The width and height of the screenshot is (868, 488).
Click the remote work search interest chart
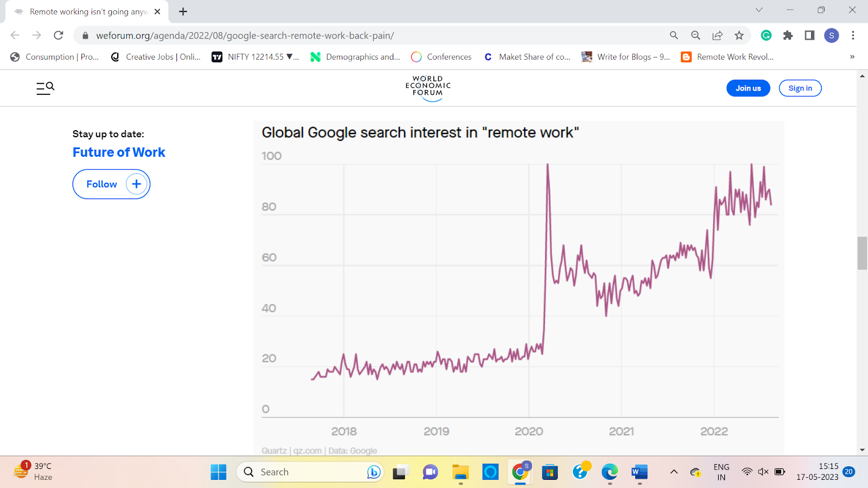coord(519,287)
